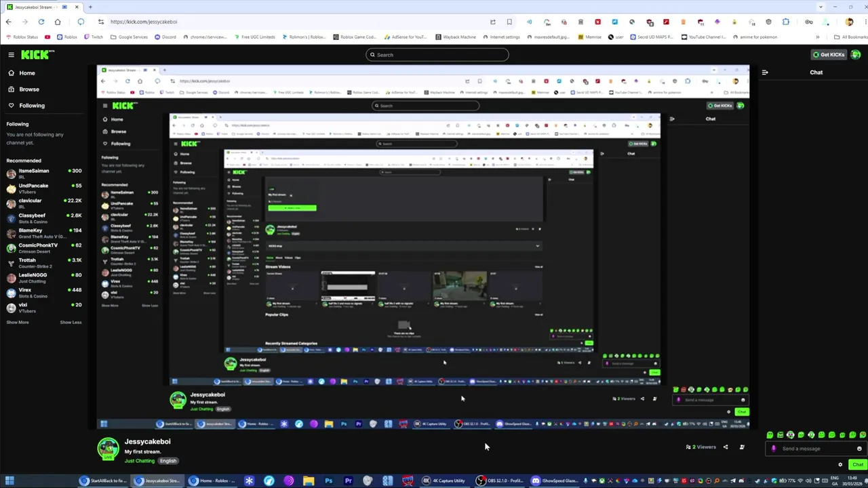The width and height of the screenshot is (868, 488).
Task: Open the browser tab search dropdown
Action: coord(821,7)
